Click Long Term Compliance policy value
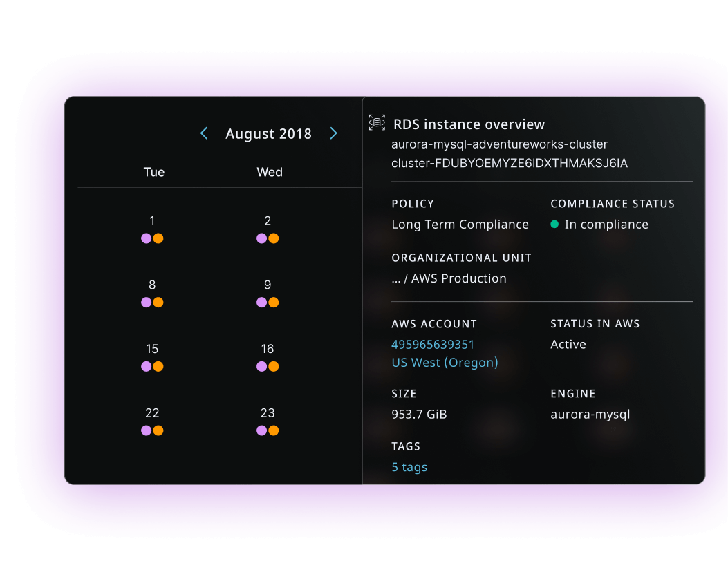Image resolution: width=728 pixels, height=581 pixels. 460,225
